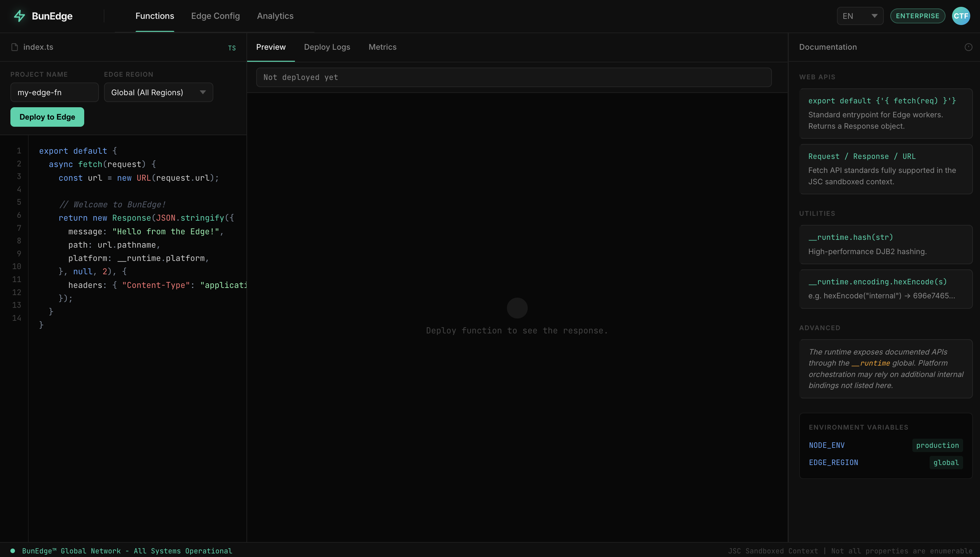
Task: Open the Analytics tab
Action: pos(275,16)
